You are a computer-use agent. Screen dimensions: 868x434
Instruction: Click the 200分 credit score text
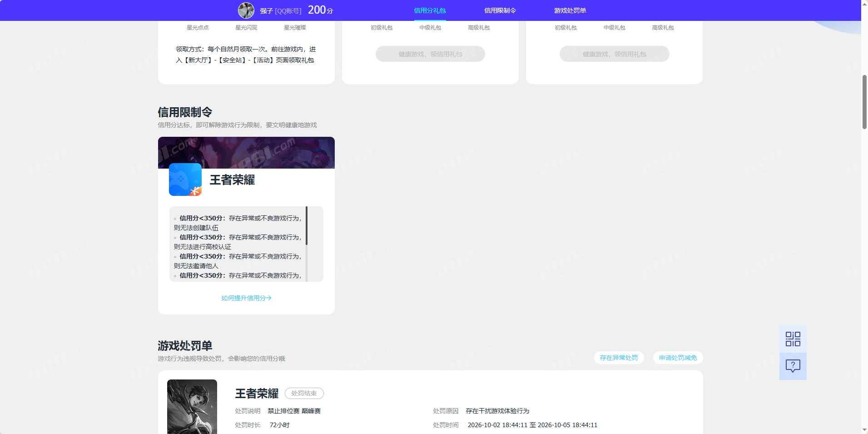pos(321,10)
